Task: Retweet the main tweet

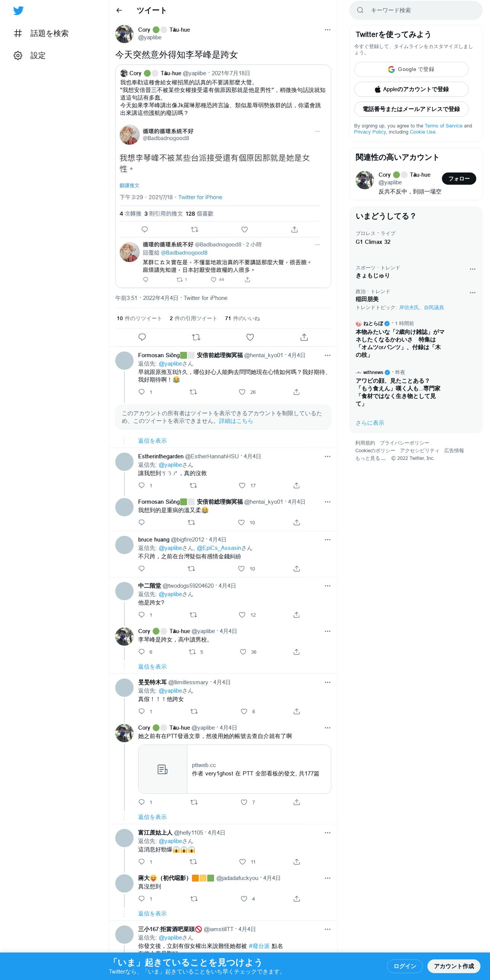Action: click(196, 337)
